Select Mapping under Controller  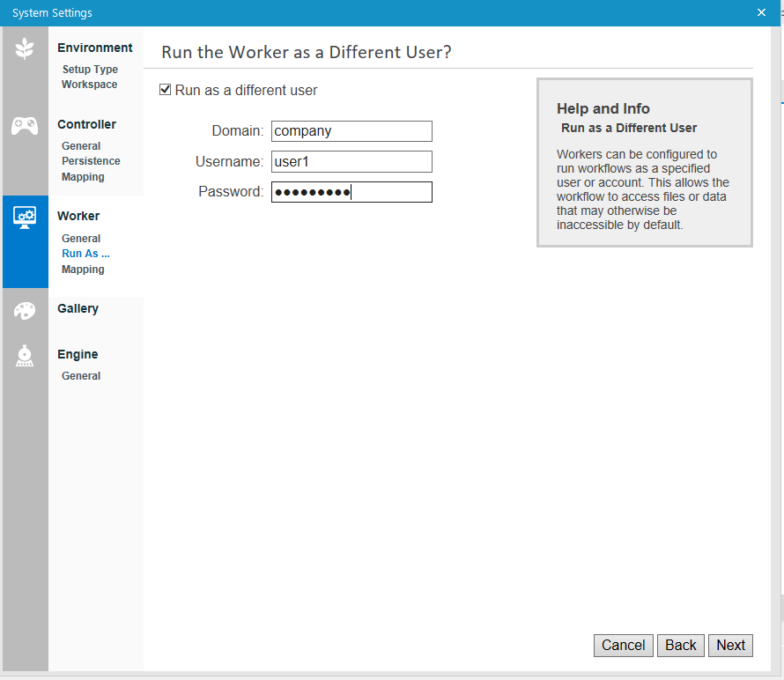tap(83, 176)
